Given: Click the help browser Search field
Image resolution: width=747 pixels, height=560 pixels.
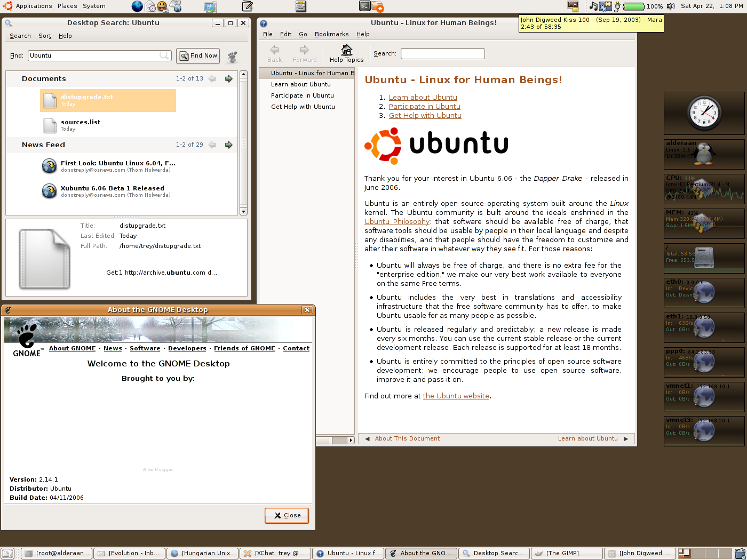Looking at the screenshot, I should click(x=443, y=54).
